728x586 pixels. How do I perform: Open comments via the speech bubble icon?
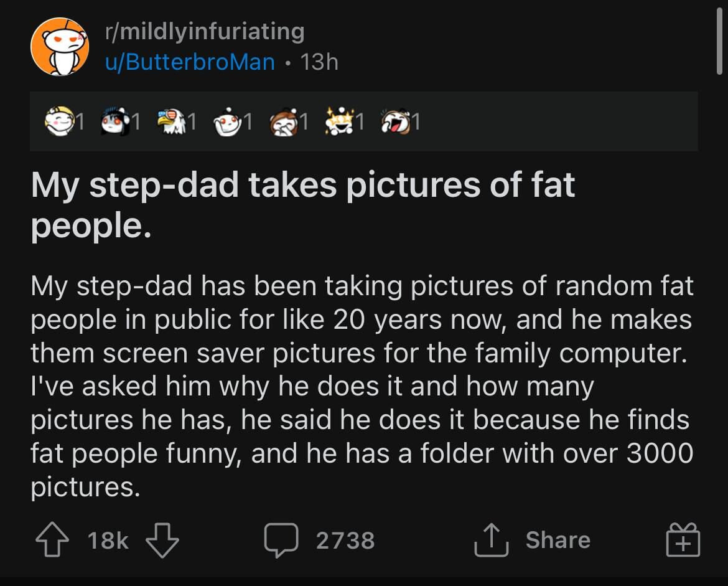pyautogui.click(x=281, y=540)
